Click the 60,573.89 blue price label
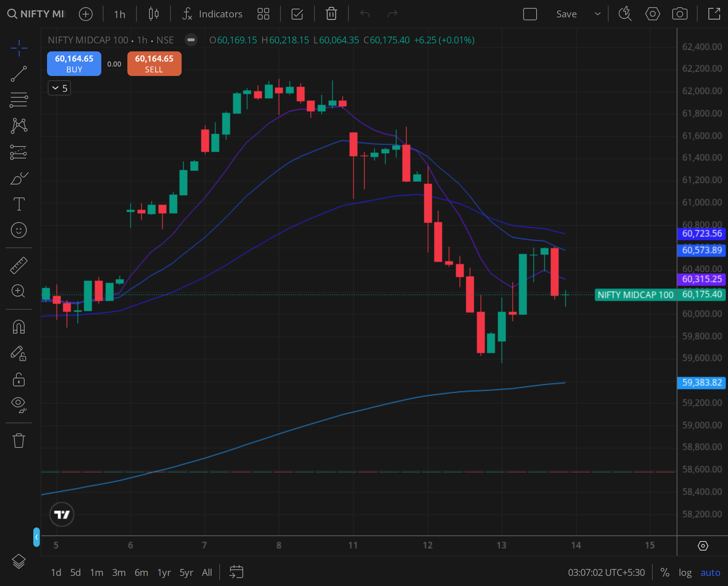728x586 pixels. [702, 250]
